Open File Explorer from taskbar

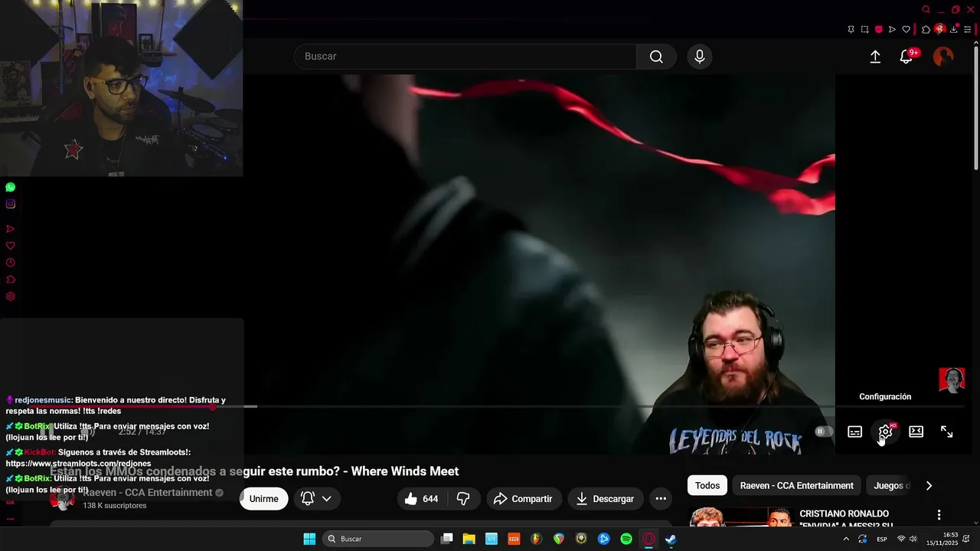point(469,539)
